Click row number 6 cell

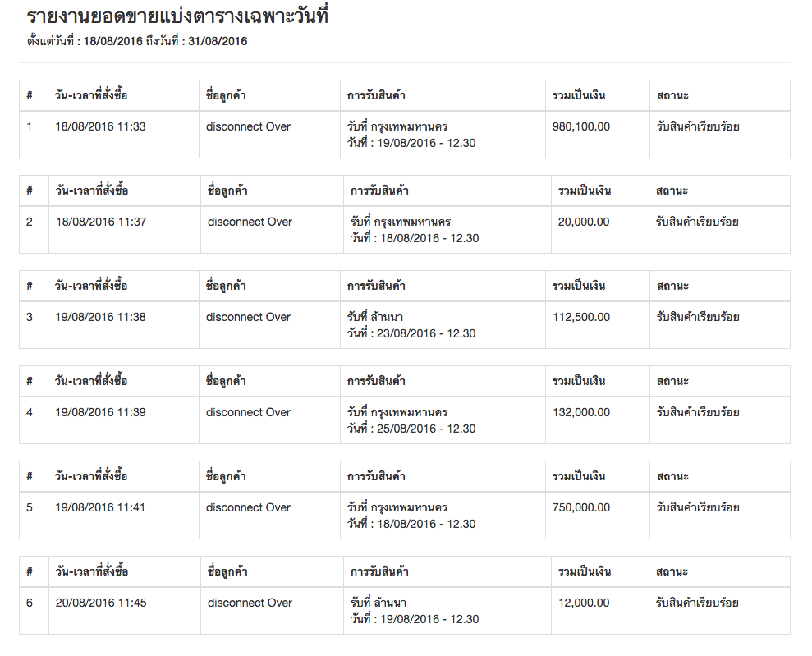click(30, 603)
